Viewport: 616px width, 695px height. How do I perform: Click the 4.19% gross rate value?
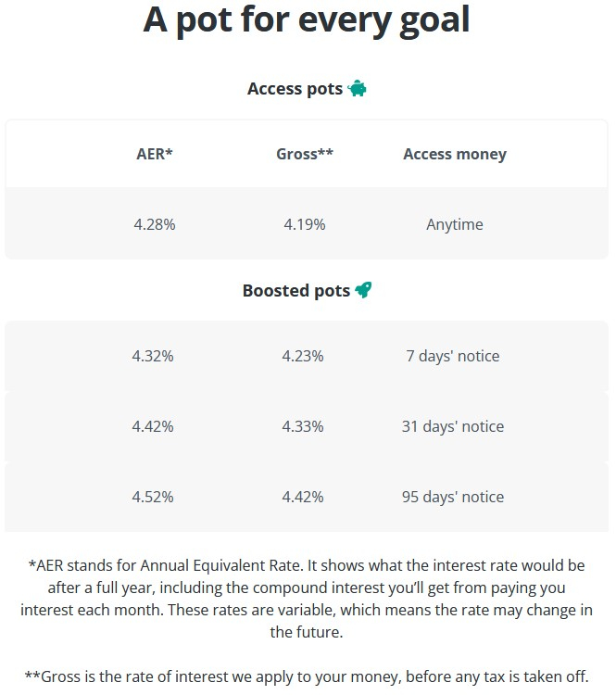tap(305, 224)
